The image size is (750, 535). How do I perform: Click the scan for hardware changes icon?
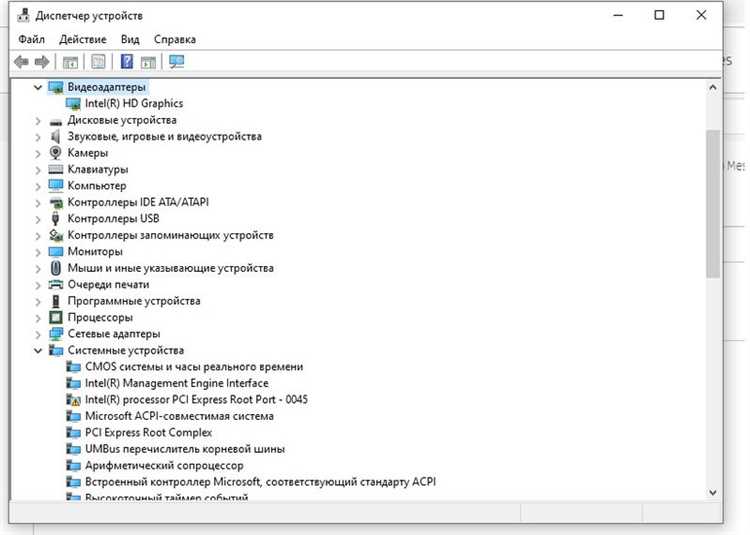pyautogui.click(x=176, y=62)
